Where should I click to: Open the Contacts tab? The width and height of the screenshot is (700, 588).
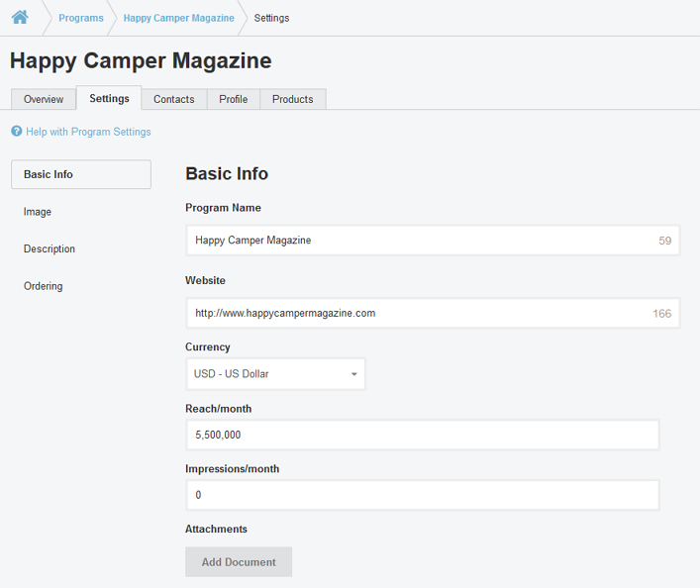(173, 99)
